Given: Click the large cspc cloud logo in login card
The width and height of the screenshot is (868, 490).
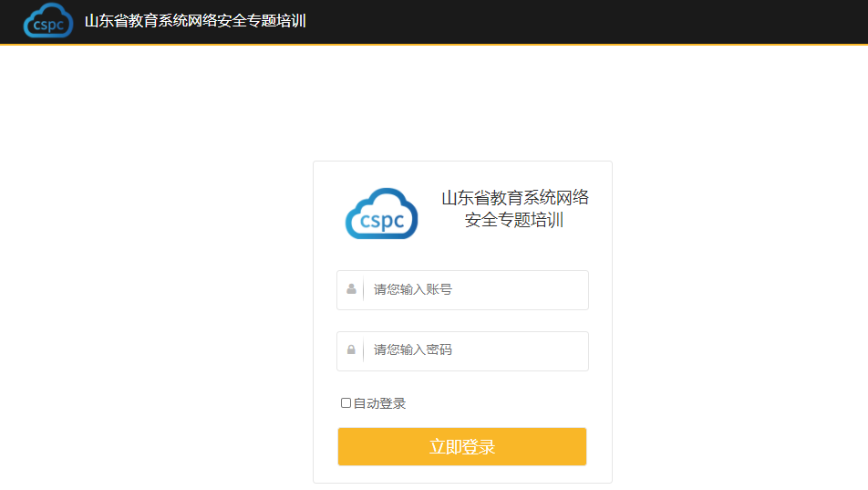Looking at the screenshot, I should point(381,214).
